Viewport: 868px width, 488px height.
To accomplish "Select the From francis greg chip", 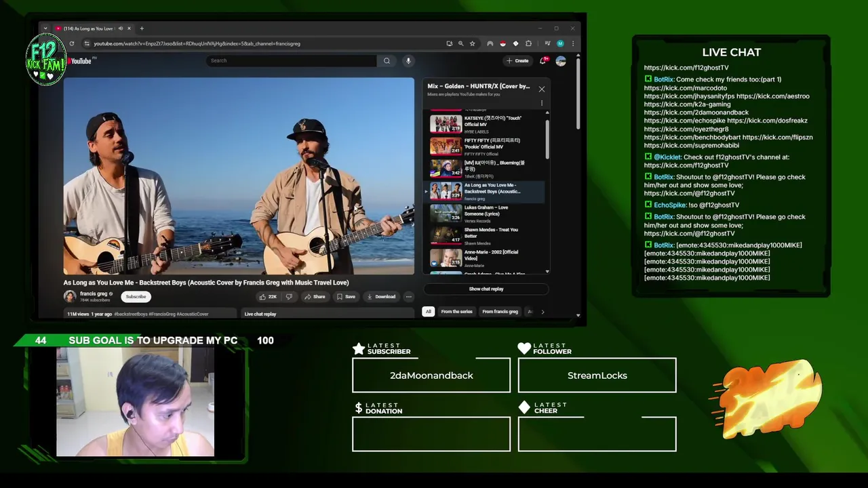I will pos(500,312).
